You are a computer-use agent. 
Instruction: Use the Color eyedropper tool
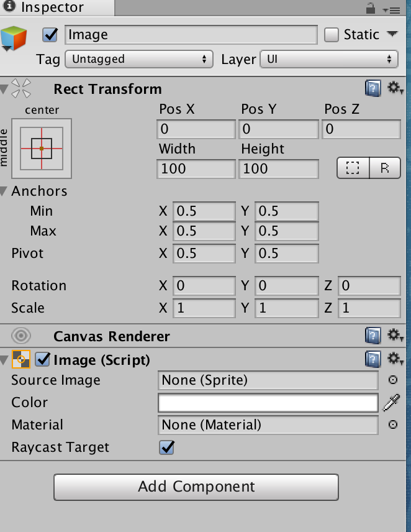coord(391,402)
